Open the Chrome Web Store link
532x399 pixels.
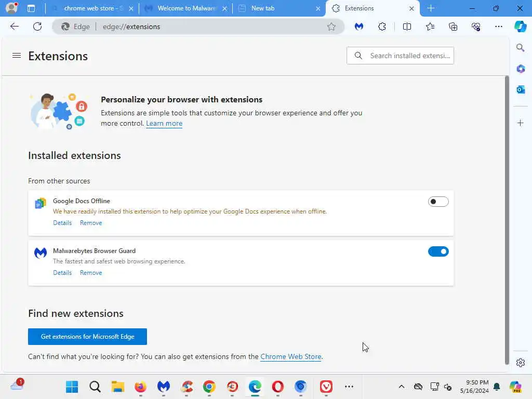coord(291,356)
